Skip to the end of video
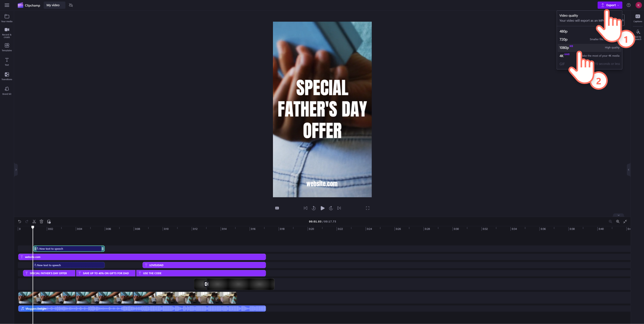Viewport: 644px width, 324px height. pyautogui.click(x=339, y=208)
